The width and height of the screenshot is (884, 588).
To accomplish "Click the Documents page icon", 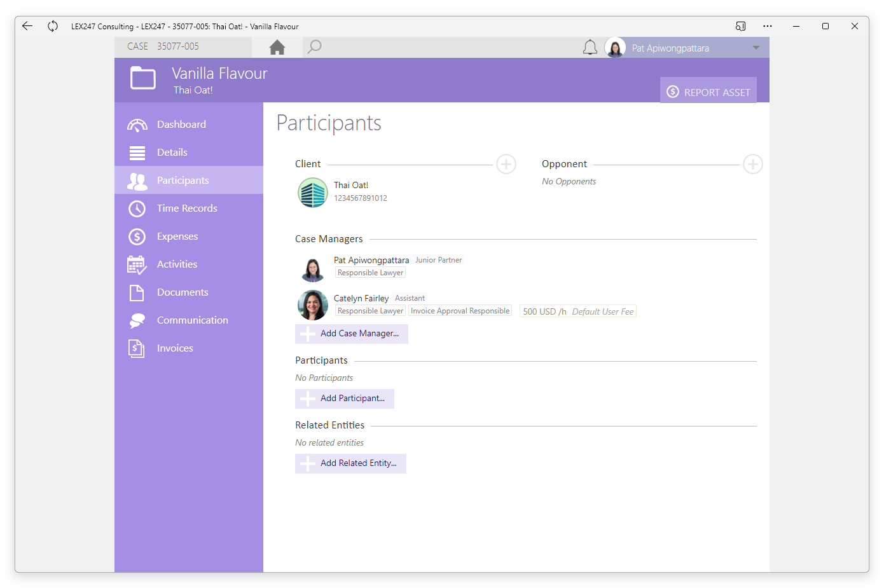I will click(x=137, y=292).
